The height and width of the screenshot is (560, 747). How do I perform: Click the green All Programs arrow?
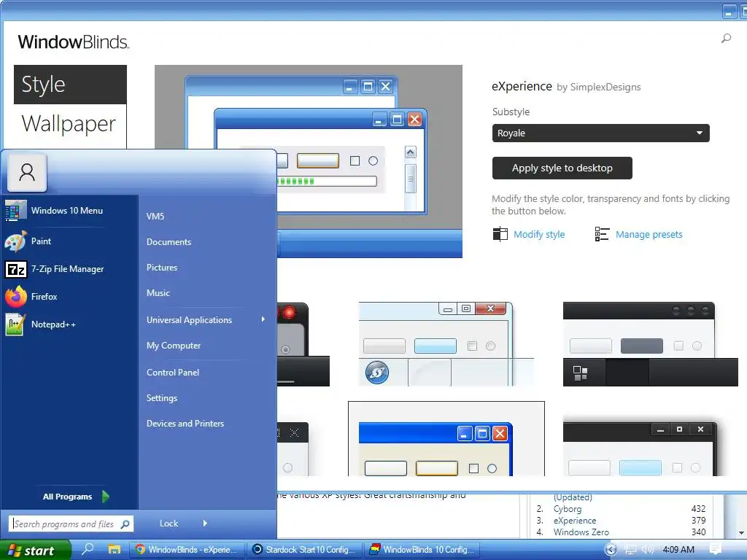click(105, 497)
